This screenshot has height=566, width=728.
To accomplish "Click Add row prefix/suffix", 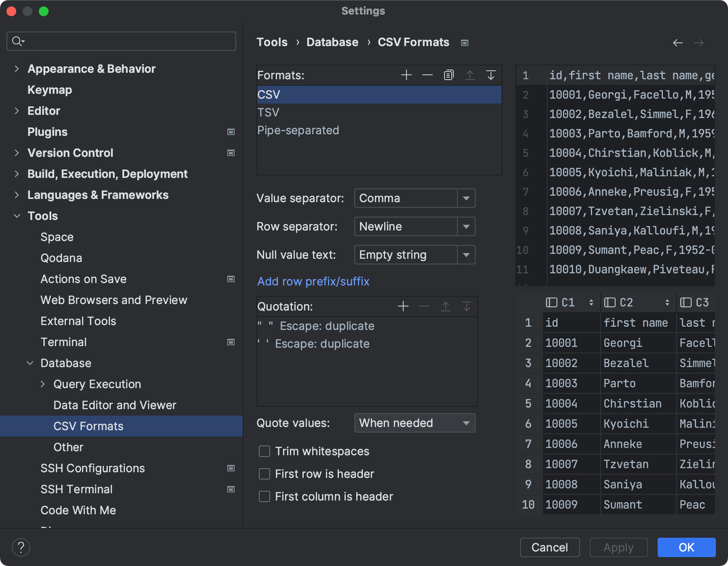I will tap(313, 281).
